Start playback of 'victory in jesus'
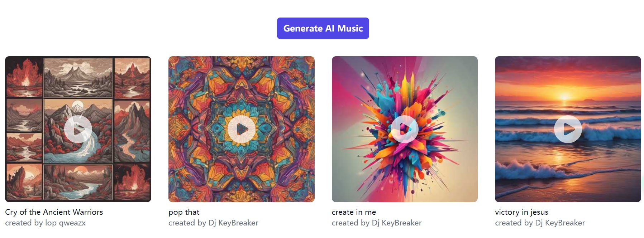Viewport: 644px width, 238px height. tap(568, 129)
